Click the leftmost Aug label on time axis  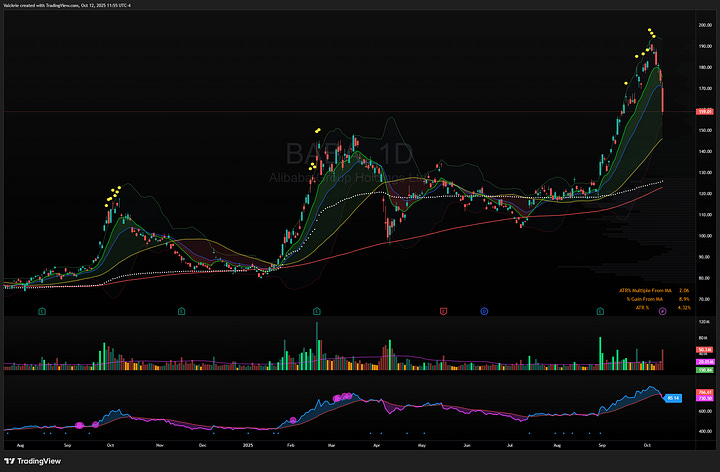[x=20, y=445]
